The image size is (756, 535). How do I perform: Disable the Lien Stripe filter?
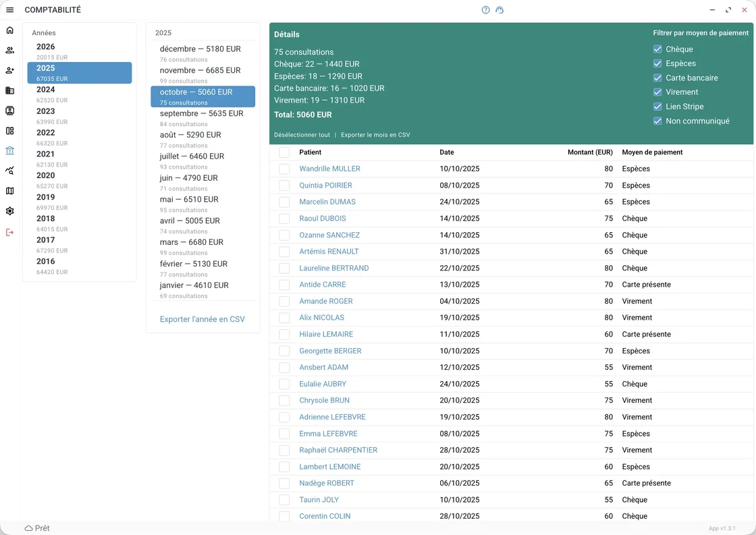[x=657, y=107]
